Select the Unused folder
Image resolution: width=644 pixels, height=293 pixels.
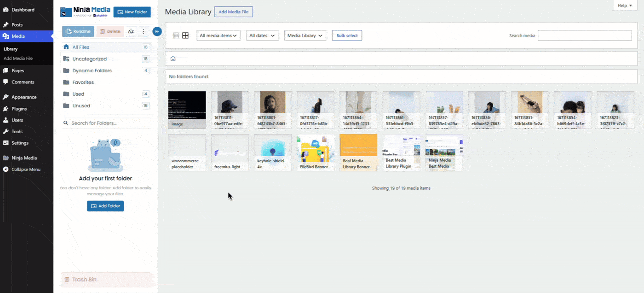106,105
